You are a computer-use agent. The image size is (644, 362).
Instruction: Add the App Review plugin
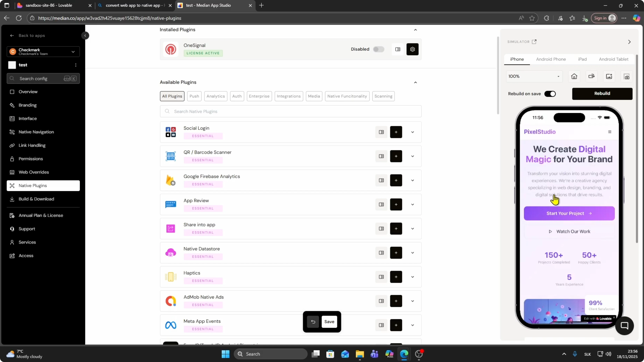point(396,204)
